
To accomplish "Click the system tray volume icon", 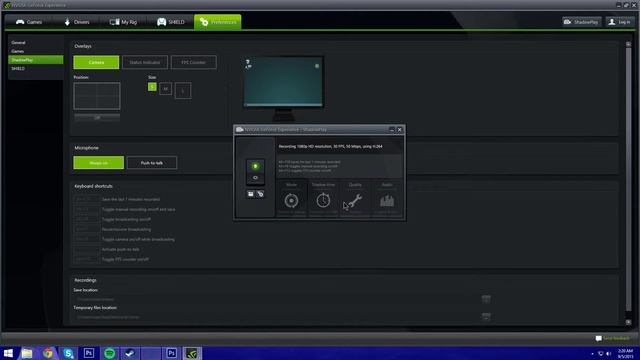I will point(609,353).
